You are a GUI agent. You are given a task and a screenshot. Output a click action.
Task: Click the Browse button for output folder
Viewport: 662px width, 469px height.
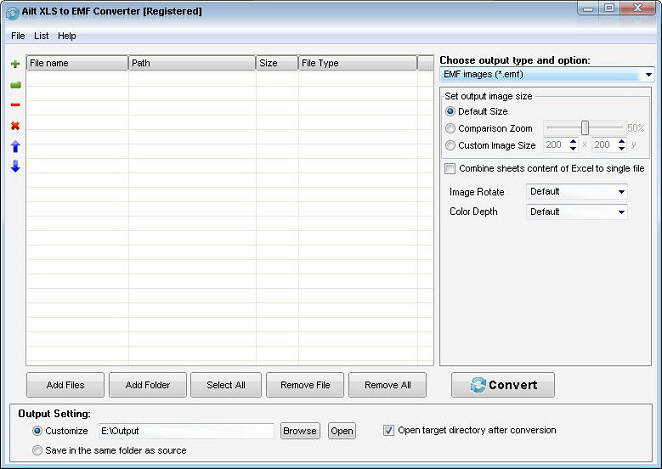click(299, 431)
